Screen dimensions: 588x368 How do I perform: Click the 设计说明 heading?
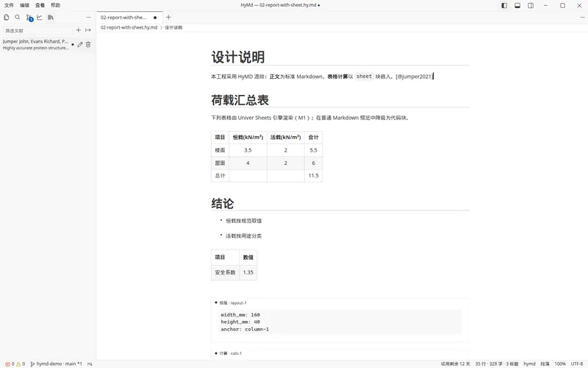click(238, 57)
